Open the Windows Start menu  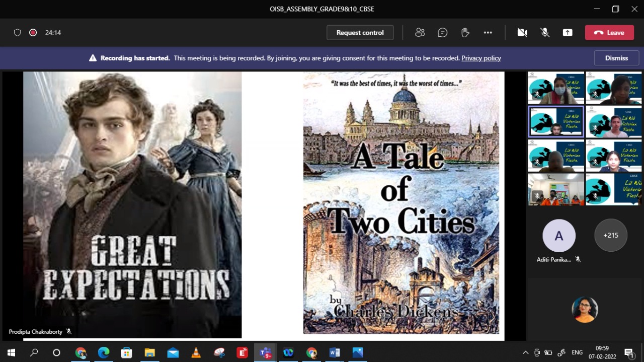pyautogui.click(x=11, y=352)
